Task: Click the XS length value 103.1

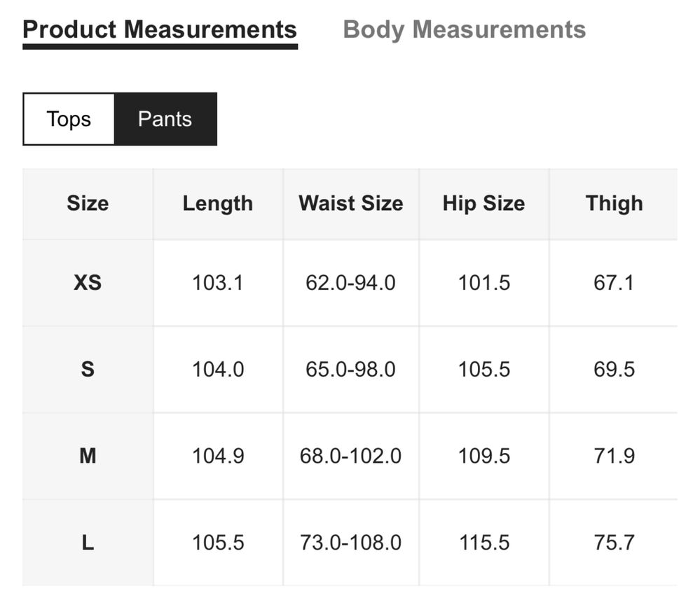Action: click(218, 283)
